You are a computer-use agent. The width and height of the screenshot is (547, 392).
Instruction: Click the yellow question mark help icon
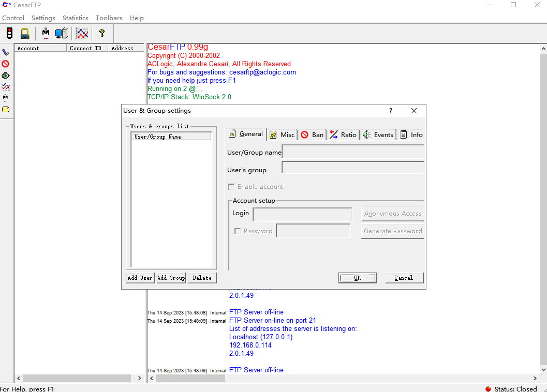click(102, 34)
